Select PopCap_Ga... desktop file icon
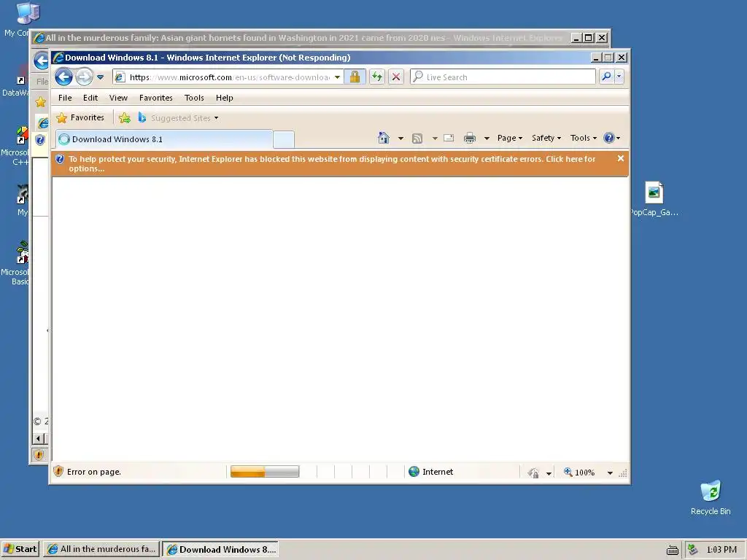The image size is (747, 560). point(654,199)
